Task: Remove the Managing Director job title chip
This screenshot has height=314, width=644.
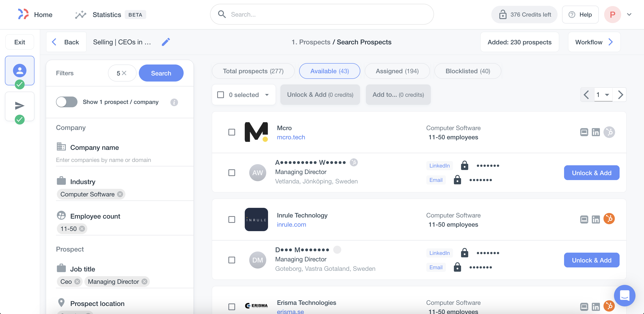Action: point(144,282)
